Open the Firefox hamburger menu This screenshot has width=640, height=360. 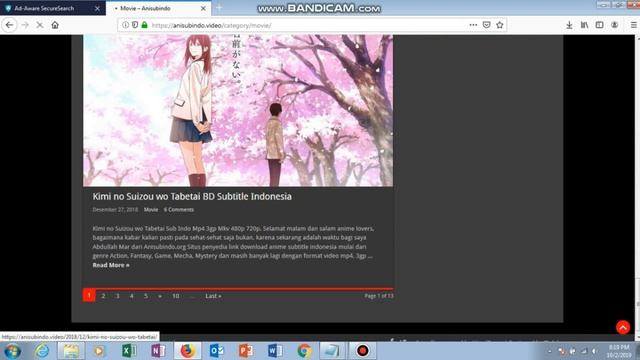633,25
